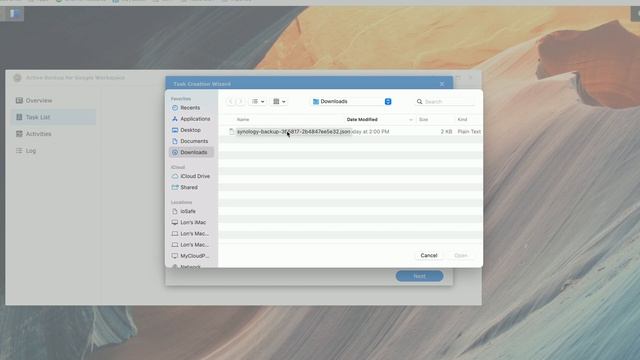Open the MyCloudP... location in sidebar

coord(191,256)
